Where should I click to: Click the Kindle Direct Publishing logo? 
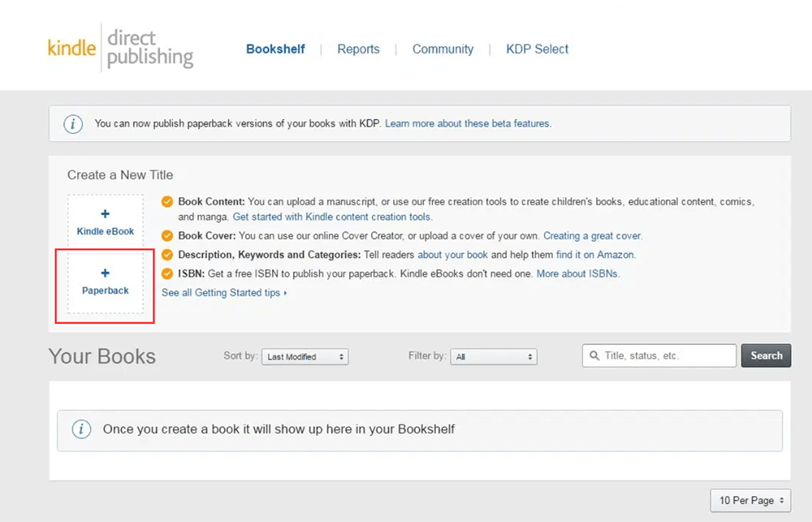pyautogui.click(x=120, y=48)
